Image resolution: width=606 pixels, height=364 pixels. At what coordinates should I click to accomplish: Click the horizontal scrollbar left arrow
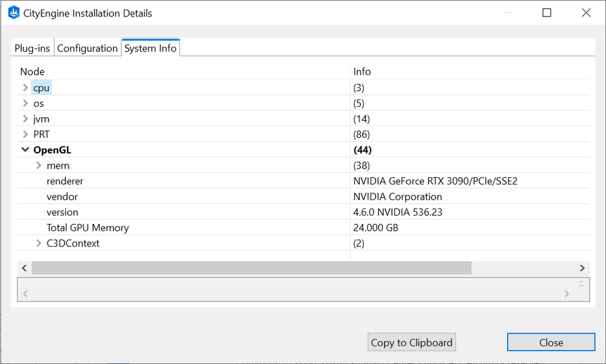pos(24,268)
